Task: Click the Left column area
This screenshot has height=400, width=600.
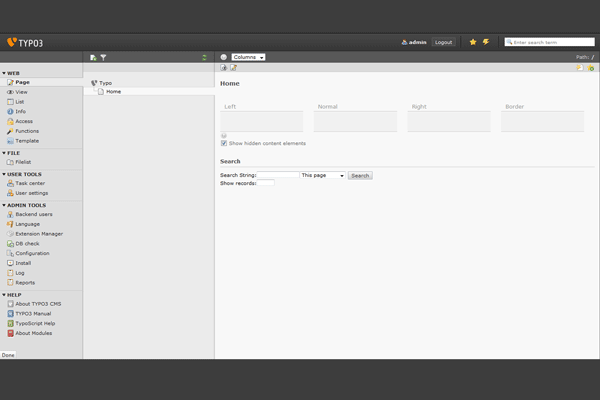Action: pos(262,121)
